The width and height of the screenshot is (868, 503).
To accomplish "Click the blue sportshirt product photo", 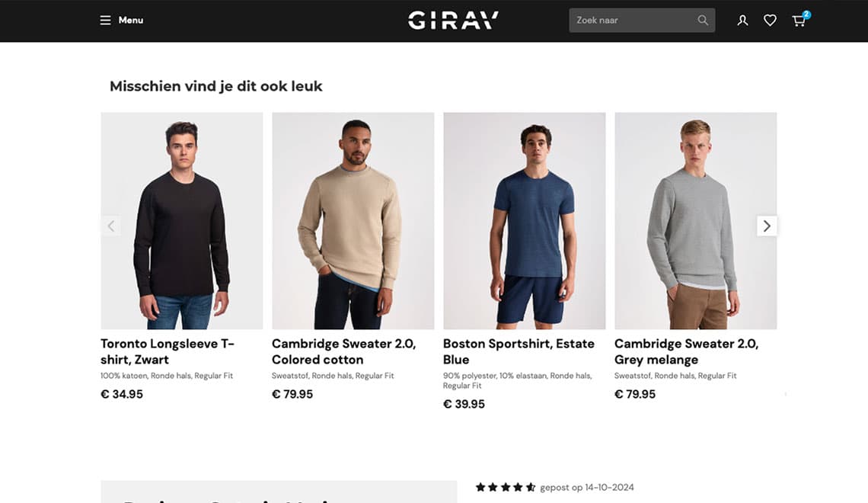I will point(525,221).
